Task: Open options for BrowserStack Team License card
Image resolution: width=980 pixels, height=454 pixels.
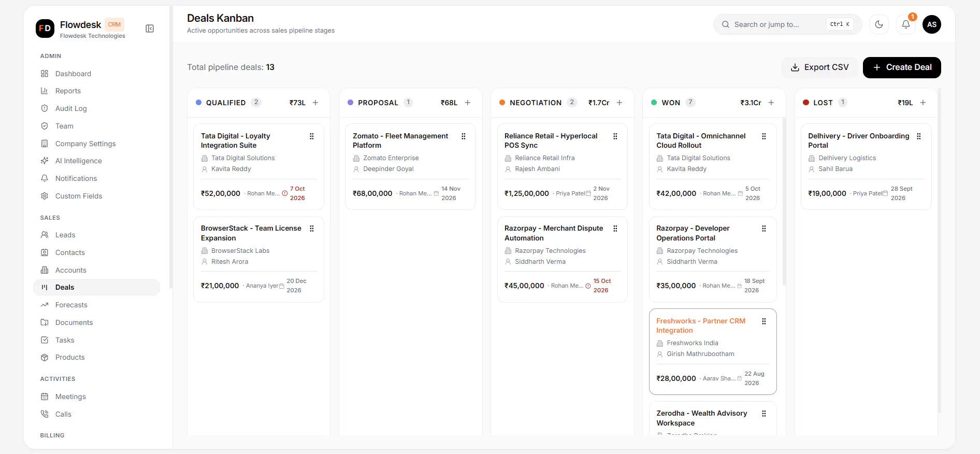Action: (x=312, y=229)
